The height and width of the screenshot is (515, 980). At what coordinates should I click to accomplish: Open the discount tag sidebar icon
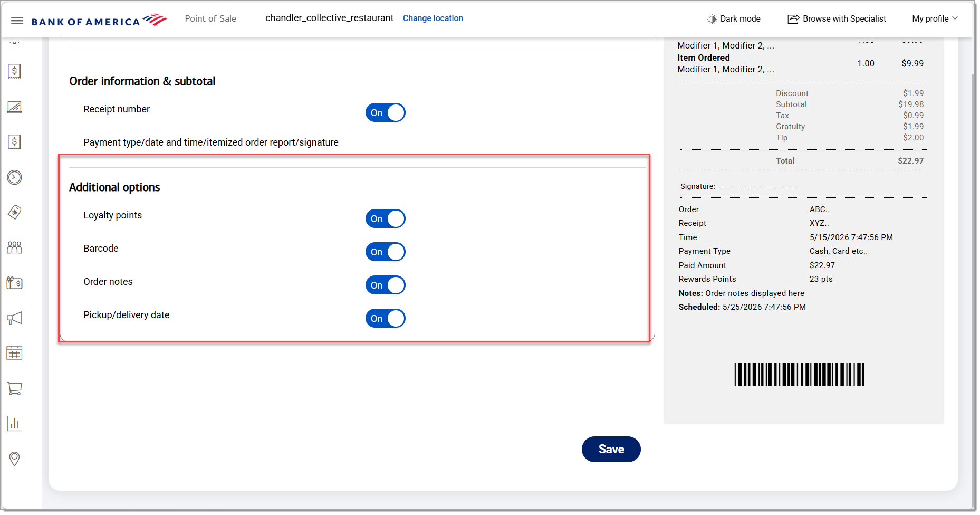click(x=15, y=213)
